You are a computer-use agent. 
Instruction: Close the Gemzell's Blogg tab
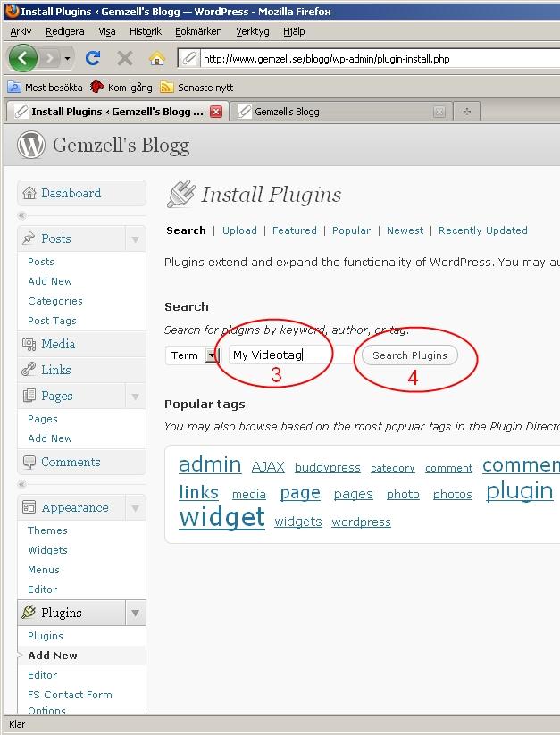click(x=439, y=112)
